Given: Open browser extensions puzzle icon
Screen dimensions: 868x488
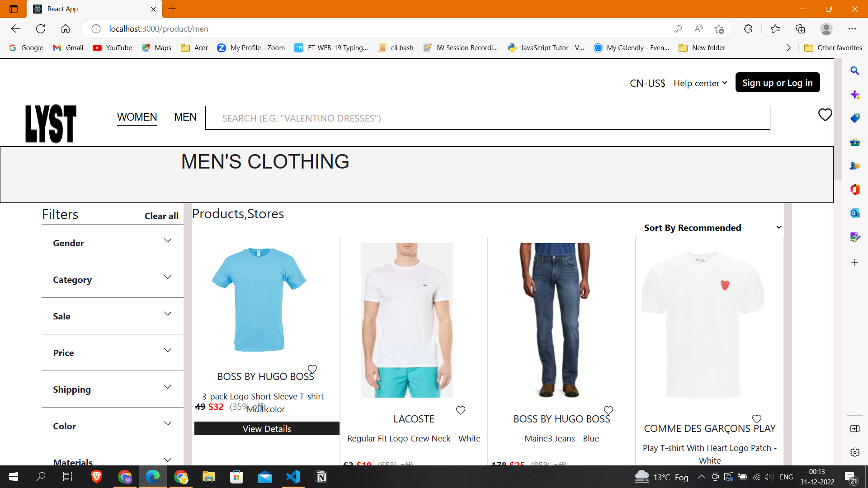Looking at the screenshot, I should coord(748,29).
